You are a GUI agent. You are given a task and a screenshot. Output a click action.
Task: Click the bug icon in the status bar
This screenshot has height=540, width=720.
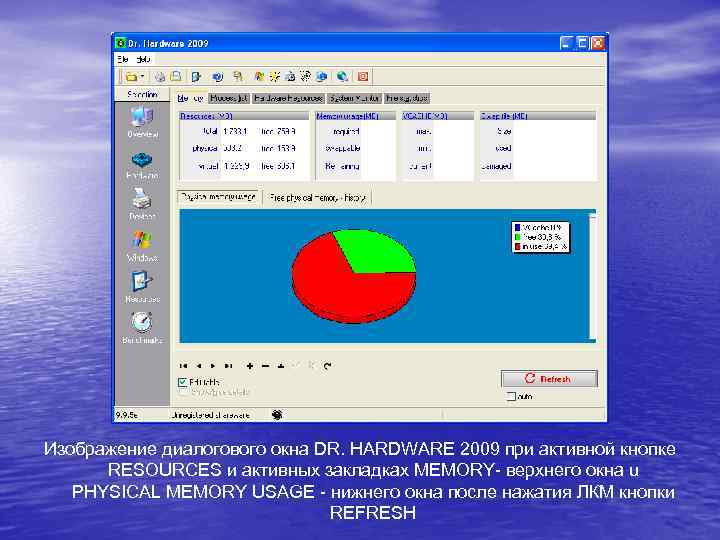pyautogui.click(x=277, y=415)
